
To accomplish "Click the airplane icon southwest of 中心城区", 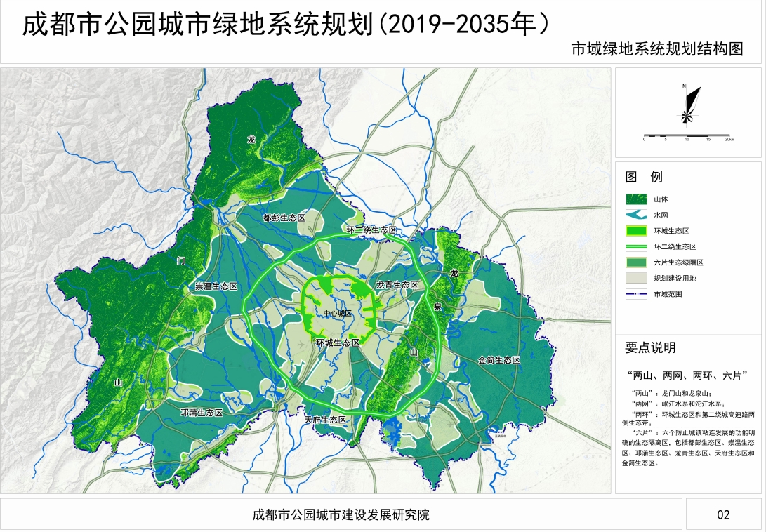I will point(301,345).
